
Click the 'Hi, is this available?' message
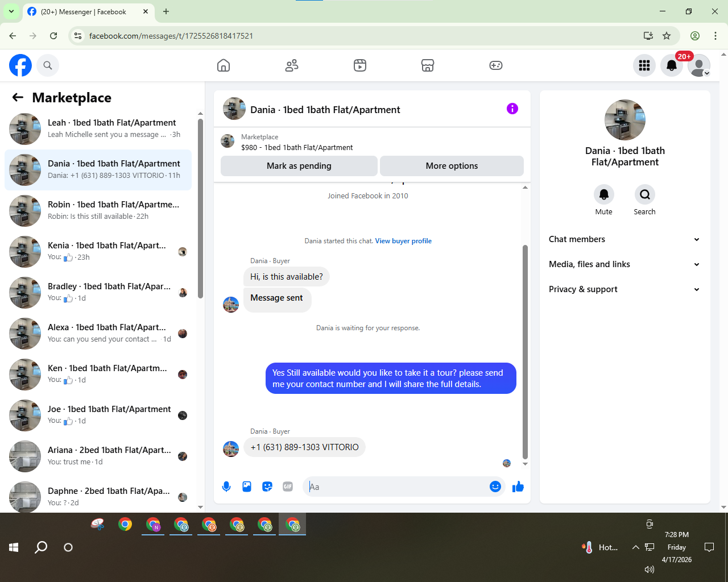287,277
